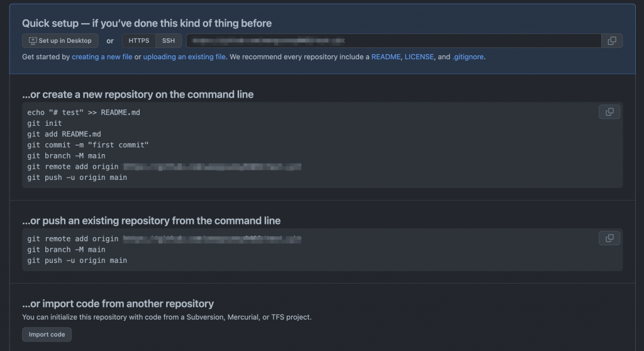Click git push -u origin main in push existing block
644x351 pixels.
coord(77,260)
